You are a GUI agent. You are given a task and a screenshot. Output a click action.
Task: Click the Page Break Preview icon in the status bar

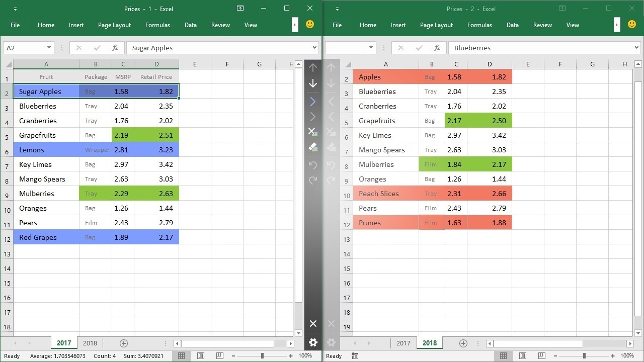(x=220, y=355)
